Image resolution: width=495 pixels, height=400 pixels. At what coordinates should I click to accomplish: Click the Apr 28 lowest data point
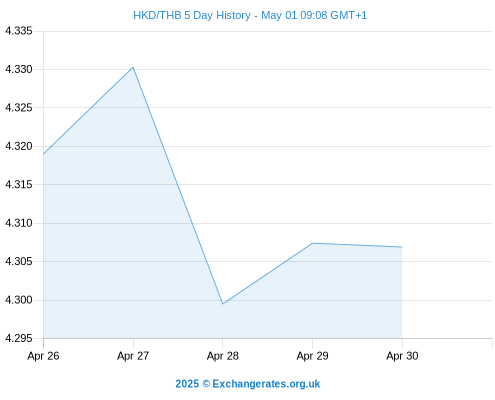pyautogui.click(x=223, y=304)
